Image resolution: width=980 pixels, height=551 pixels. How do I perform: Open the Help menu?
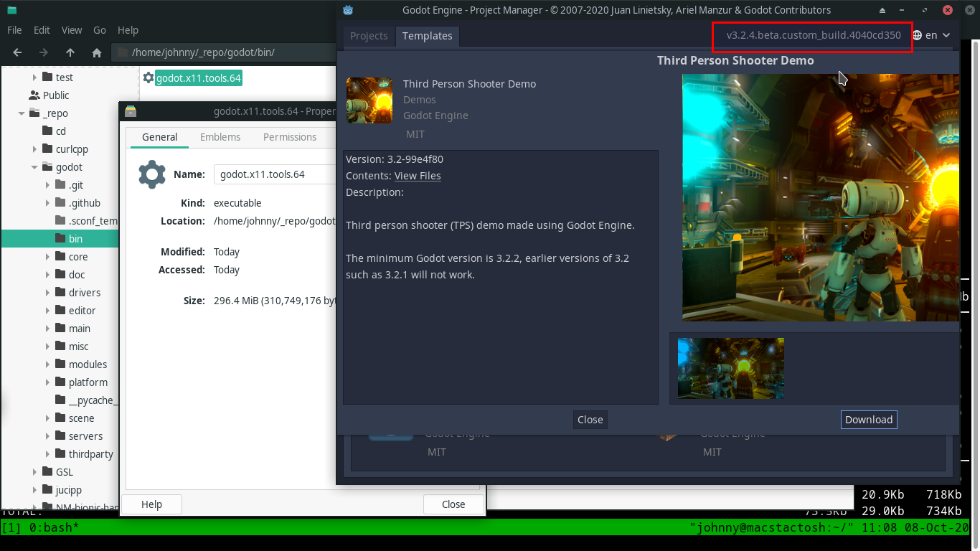pos(128,30)
